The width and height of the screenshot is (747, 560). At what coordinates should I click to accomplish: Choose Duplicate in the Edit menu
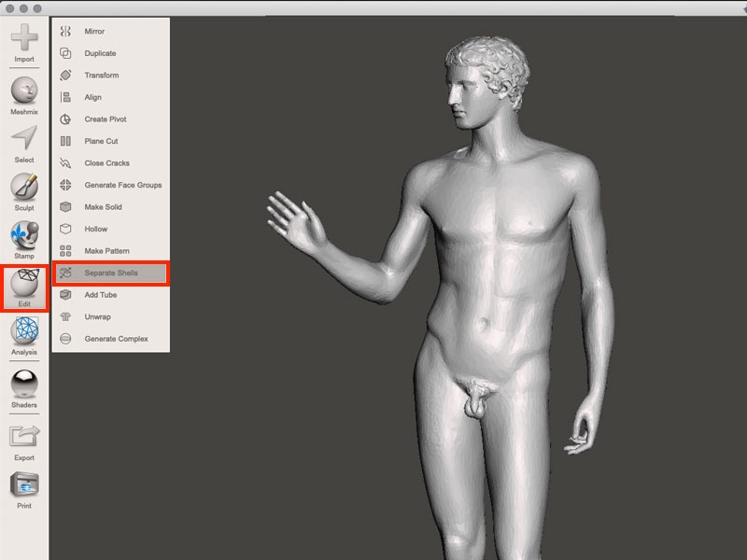point(100,53)
